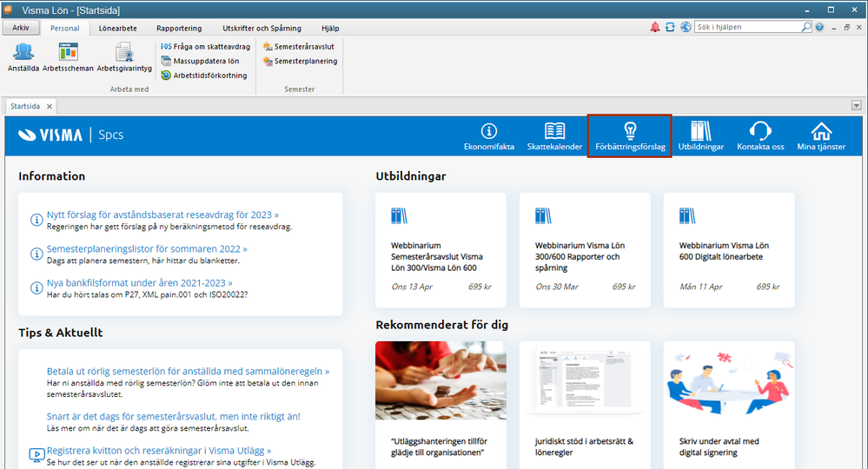The width and height of the screenshot is (868, 469).
Task: Open Utläggshanteringen tillför glädje article
Action: tap(439, 447)
